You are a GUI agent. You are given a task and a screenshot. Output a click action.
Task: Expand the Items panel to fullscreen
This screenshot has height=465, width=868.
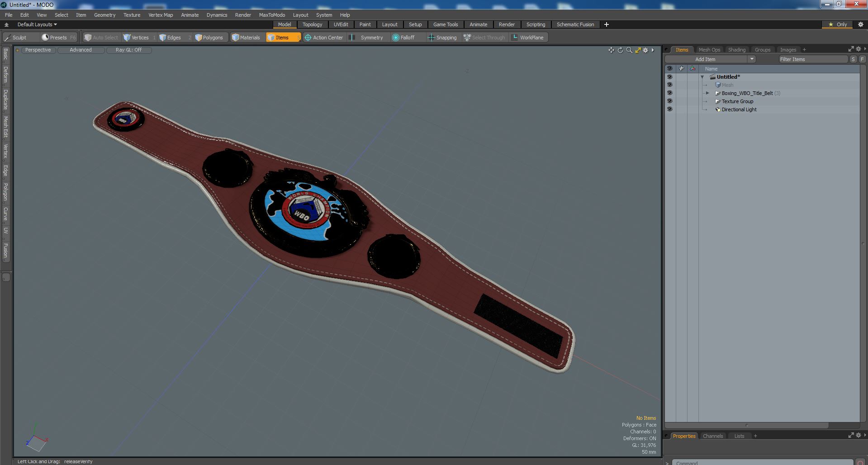pyautogui.click(x=851, y=49)
